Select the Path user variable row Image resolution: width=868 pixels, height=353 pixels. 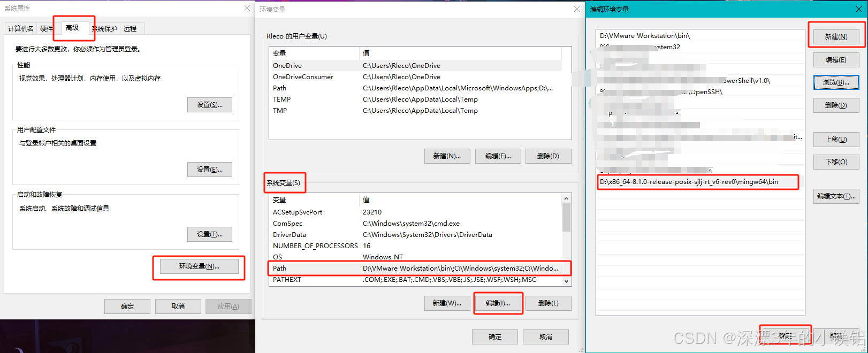(x=417, y=88)
